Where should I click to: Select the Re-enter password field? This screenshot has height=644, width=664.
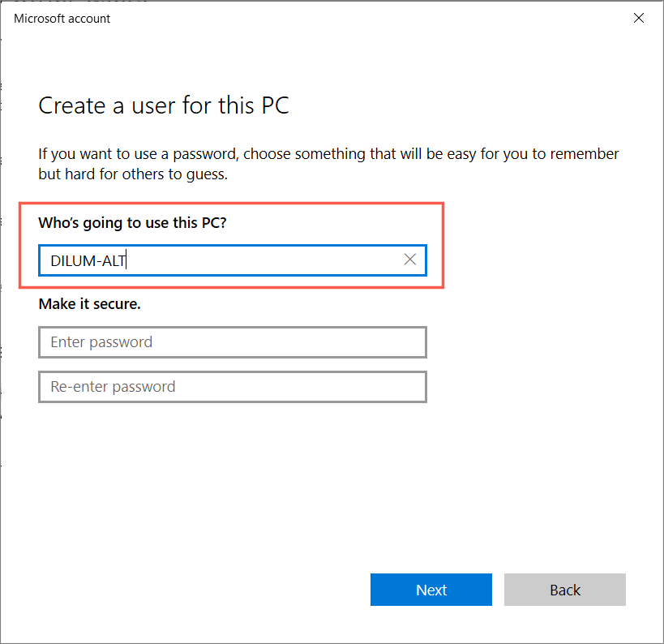pos(232,387)
